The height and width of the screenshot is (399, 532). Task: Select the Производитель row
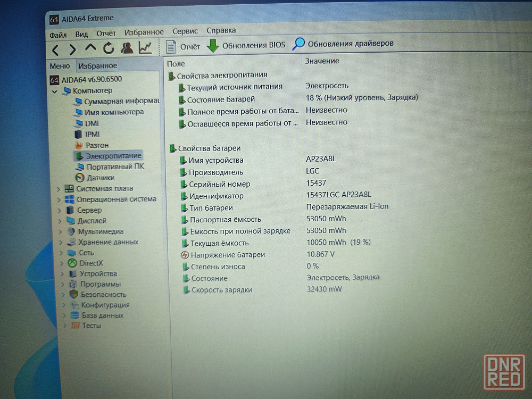pyautogui.click(x=212, y=172)
